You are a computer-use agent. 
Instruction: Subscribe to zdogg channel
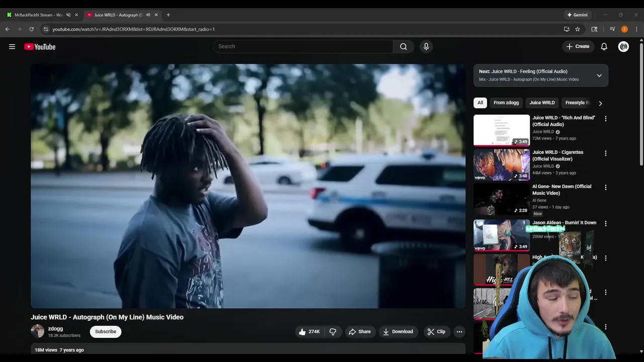point(106,332)
